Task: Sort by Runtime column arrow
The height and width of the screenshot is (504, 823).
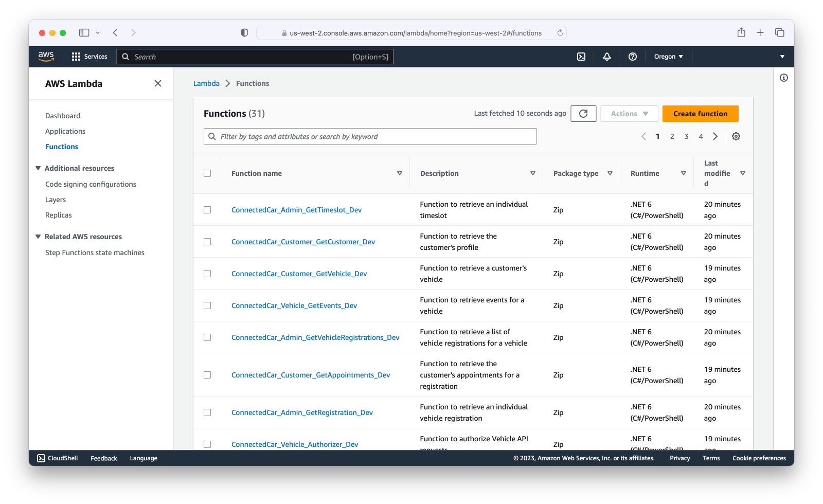Action: pyautogui.click(x=684, y=173)
